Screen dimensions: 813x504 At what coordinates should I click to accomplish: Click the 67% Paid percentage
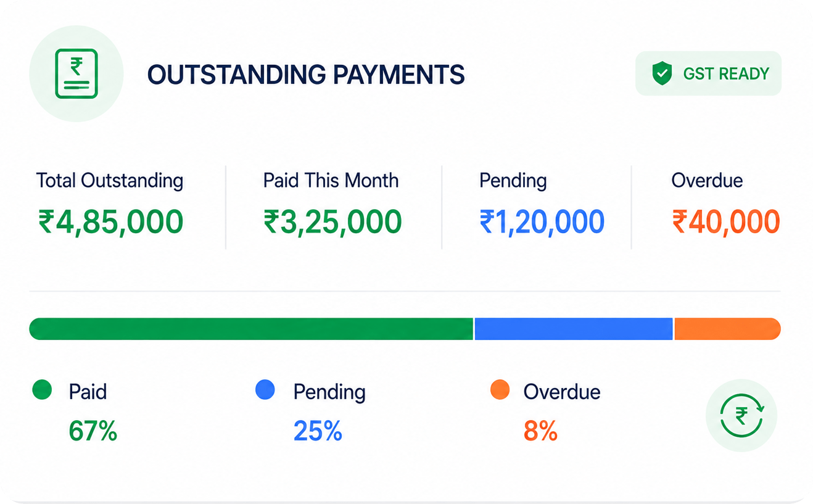point(93,431)
